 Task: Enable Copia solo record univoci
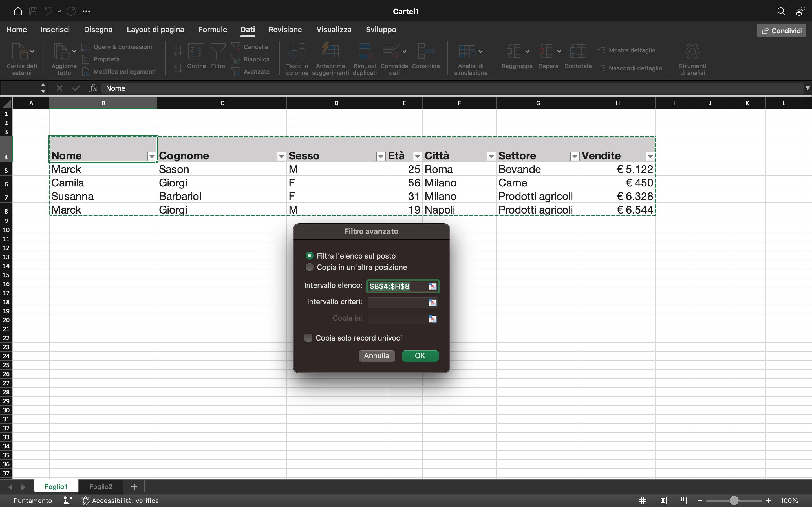pyautogui.click(x=308, y=338)
